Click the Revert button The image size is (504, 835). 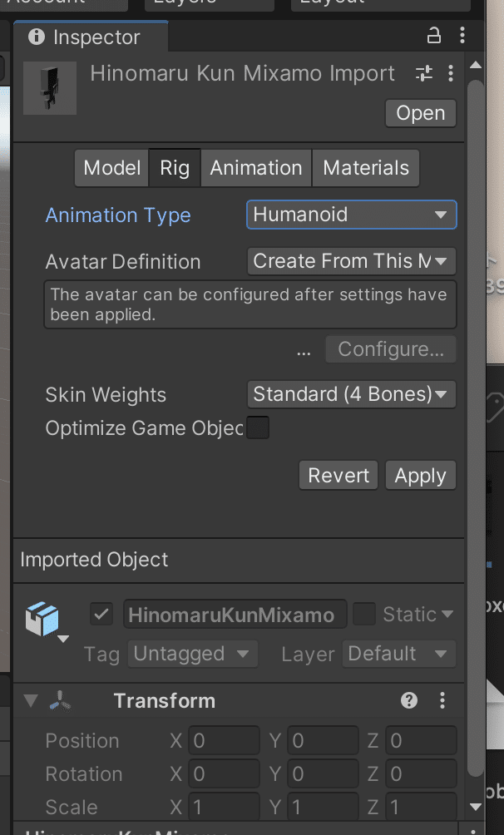coord(338,475)
